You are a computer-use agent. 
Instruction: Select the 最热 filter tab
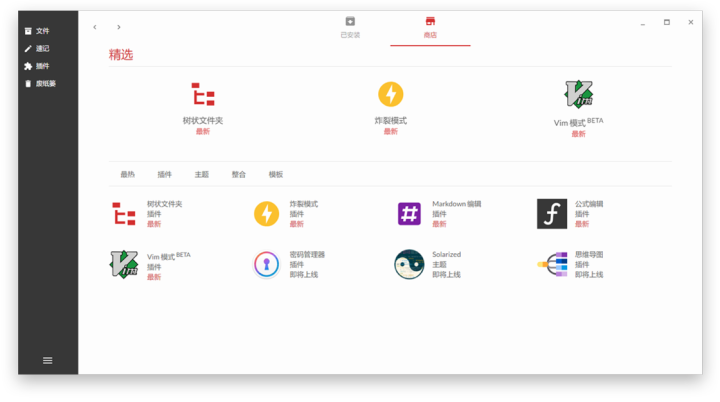pos(128,175)
